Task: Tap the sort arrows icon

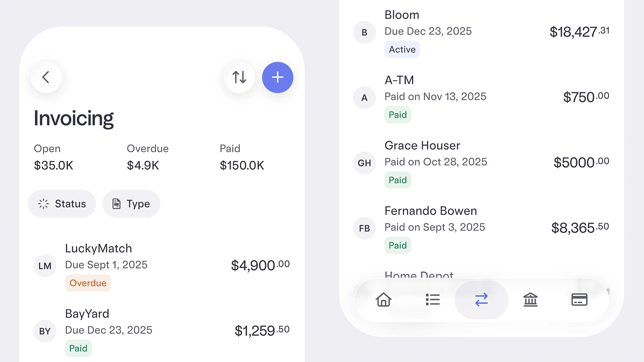Action: click(x=239, y=77)
